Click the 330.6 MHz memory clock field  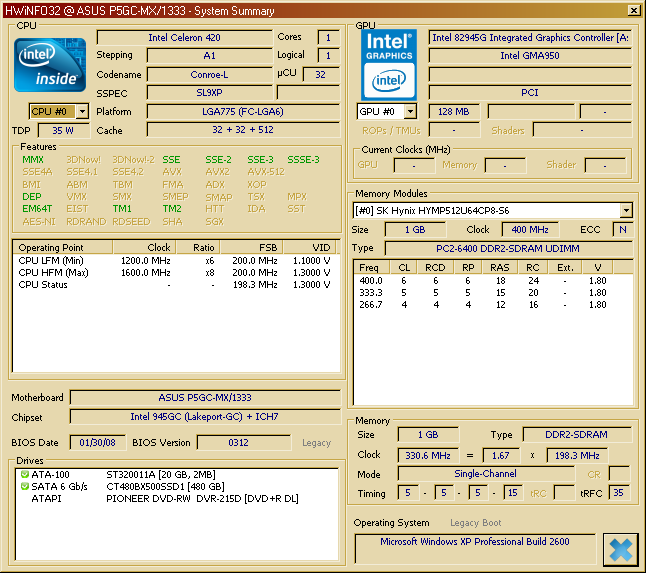[x=428, y=456]
